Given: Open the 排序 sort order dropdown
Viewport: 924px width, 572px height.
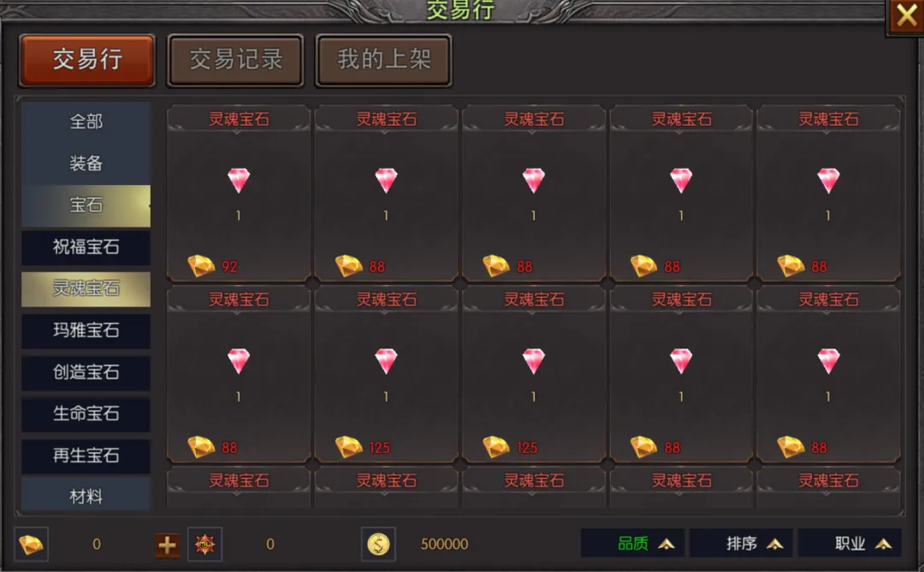Looking at the screenshot, I should pos(741,544).
